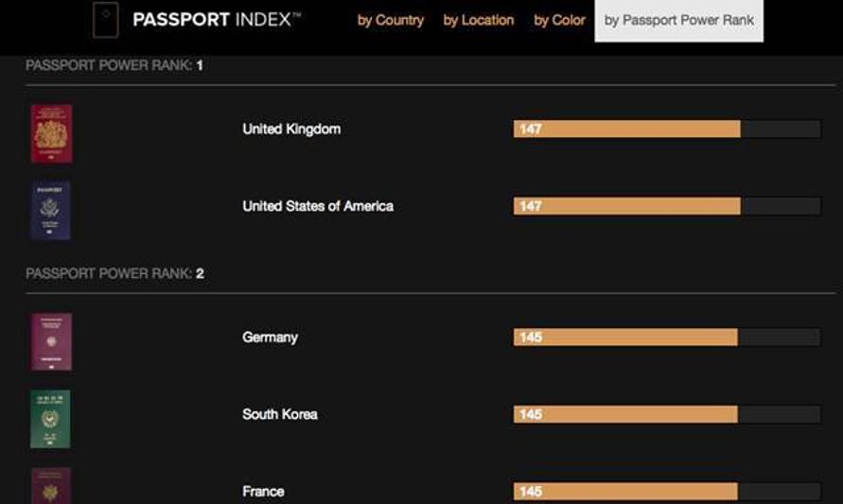The height and width of the screenshot is (504, 843).
Task: Select the United States passport cover icon
Action: coord(51,210)
